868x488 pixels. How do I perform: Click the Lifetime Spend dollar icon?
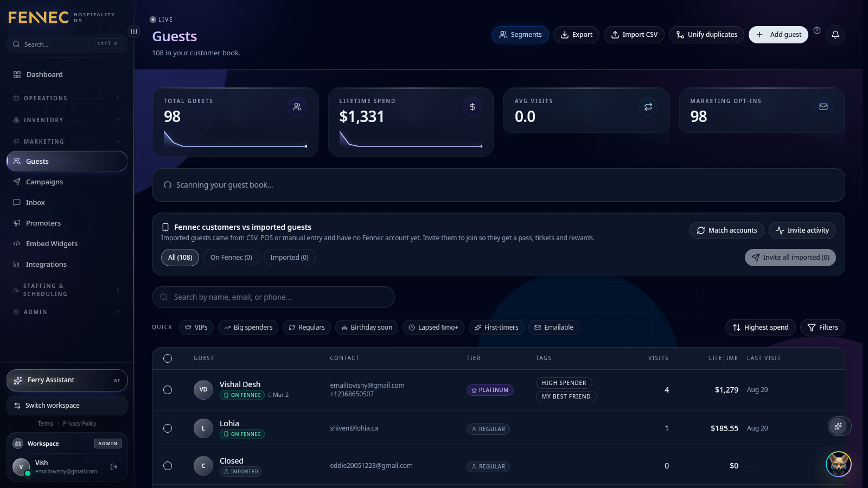(473, 107)
